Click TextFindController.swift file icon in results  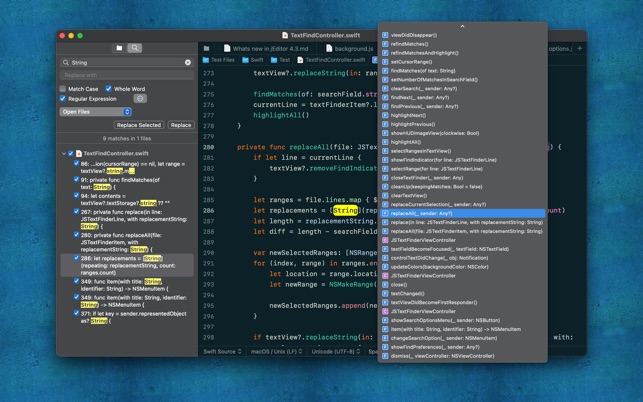coord(78,154)
